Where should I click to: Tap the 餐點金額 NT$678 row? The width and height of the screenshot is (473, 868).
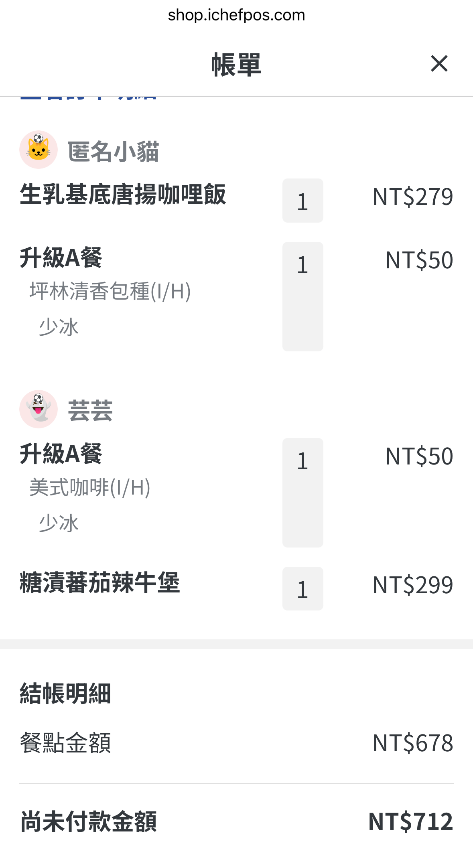tap(236, 743)
